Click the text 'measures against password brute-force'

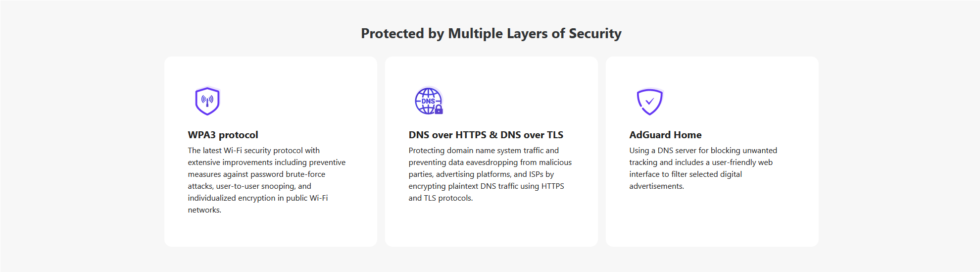coord(256,174)
